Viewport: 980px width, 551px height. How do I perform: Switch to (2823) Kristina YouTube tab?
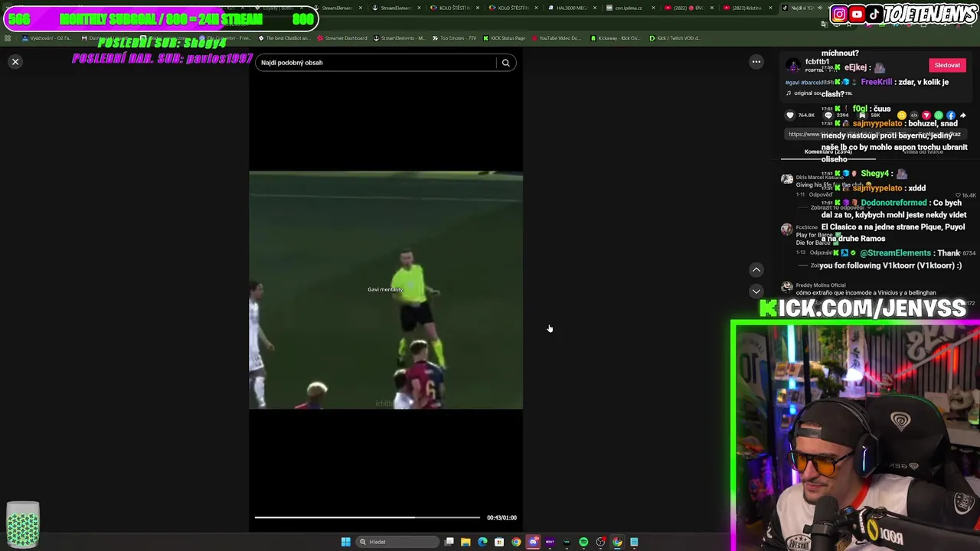749,8
